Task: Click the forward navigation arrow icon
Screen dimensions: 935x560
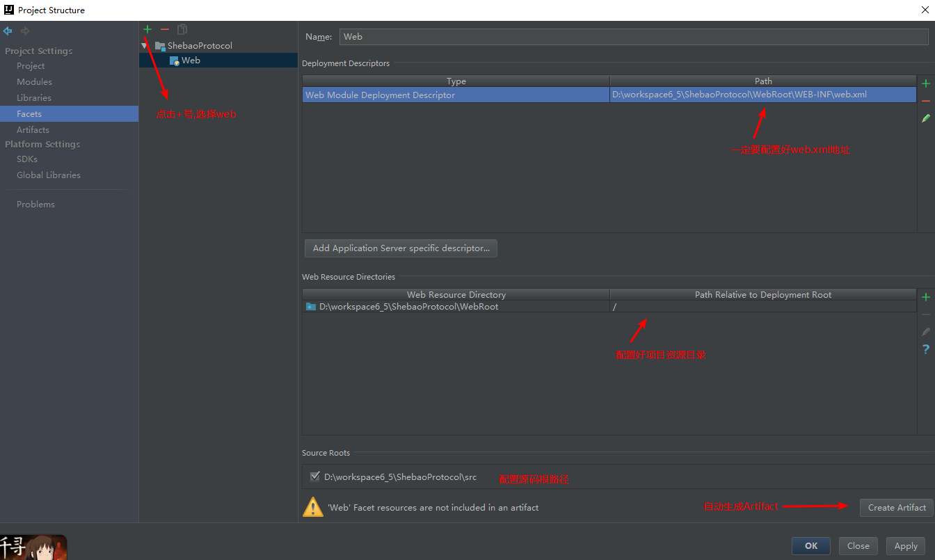Action: coord(25,31)
